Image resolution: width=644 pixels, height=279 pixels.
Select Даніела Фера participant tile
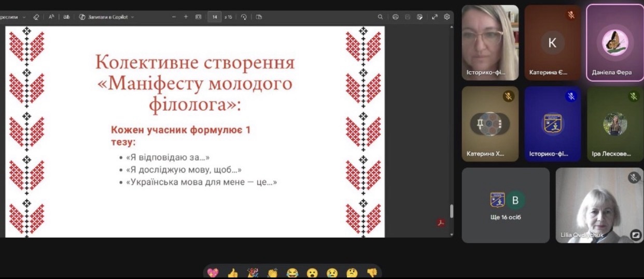[x=615, y=43]
